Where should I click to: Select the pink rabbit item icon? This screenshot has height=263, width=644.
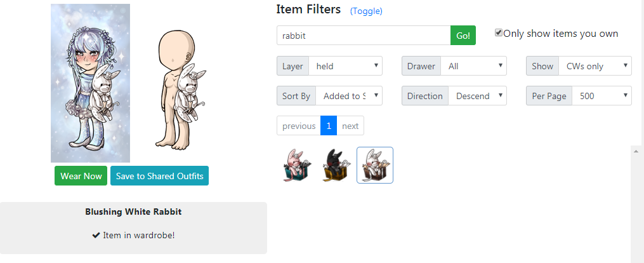(296, 165)
